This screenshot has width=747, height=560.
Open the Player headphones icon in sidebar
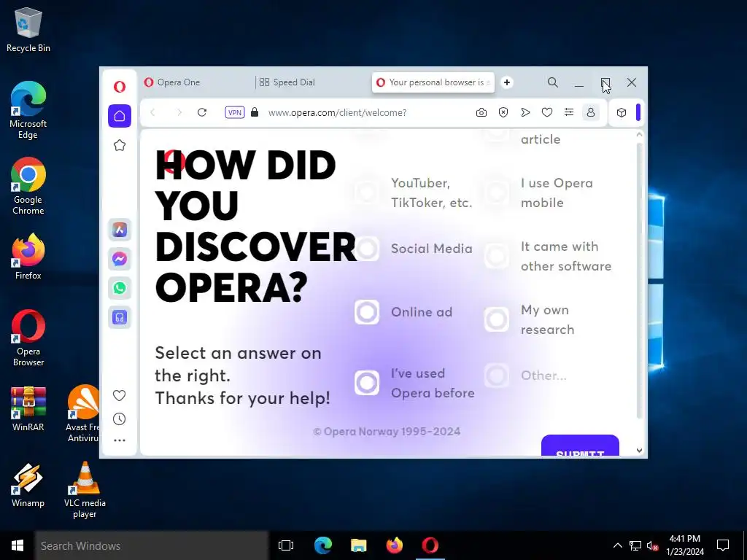[120, 317]
